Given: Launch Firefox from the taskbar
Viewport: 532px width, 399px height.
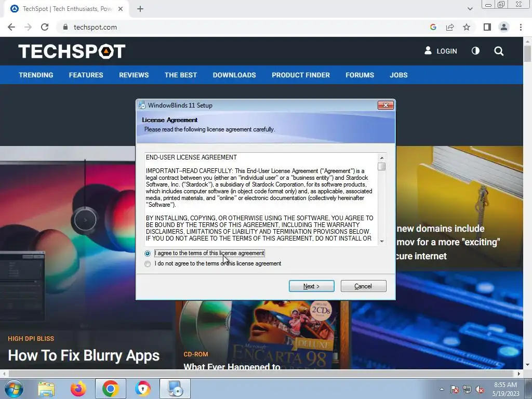Looking at the screenshot, I should [78, 389].
